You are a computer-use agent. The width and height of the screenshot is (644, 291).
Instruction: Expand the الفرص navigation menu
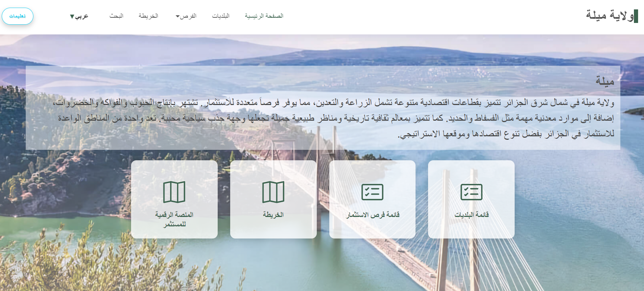[188, 16]
